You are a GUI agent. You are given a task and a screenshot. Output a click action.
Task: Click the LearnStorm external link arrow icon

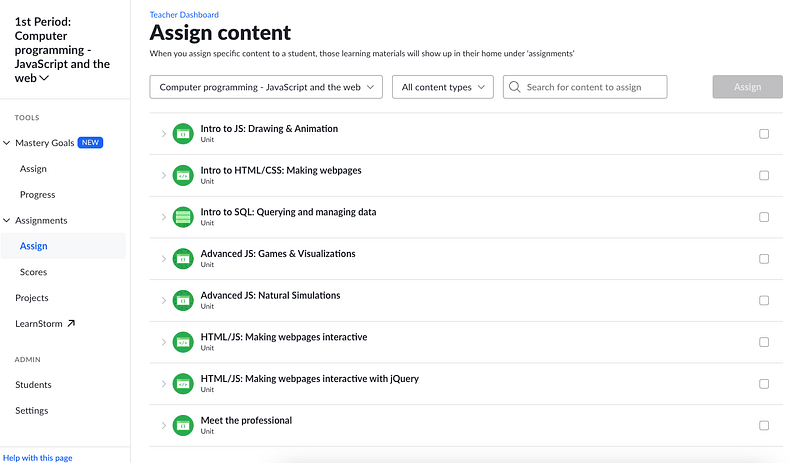(x=71, y=324)
